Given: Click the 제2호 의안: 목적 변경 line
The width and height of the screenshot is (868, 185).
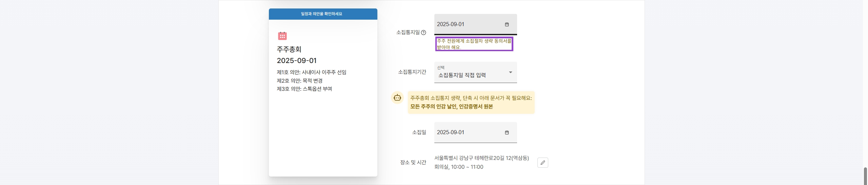Looking at the screenshot, I should 300,81.
